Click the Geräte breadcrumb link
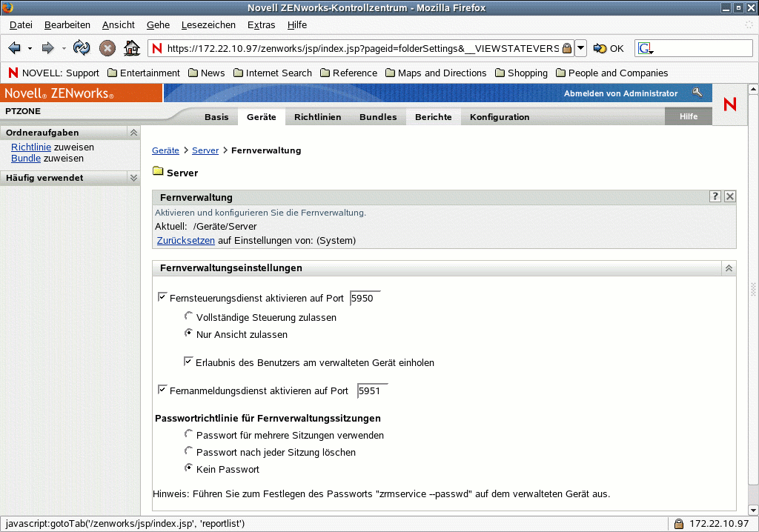 coord(165,150)
